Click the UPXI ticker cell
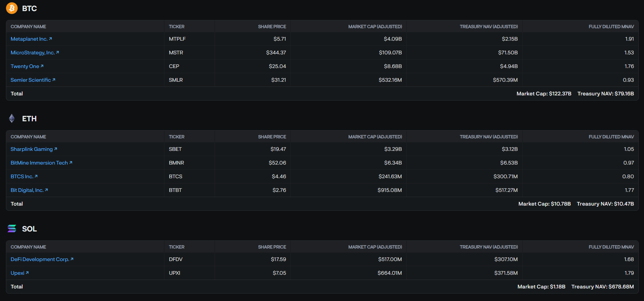This screenshot has width=644, height=301. pos(174,273)
